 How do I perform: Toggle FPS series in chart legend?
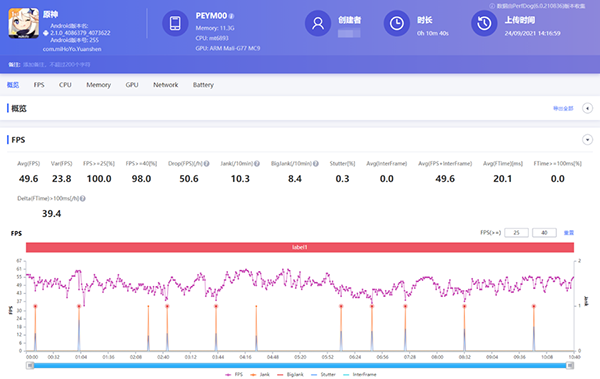[234, 374]
